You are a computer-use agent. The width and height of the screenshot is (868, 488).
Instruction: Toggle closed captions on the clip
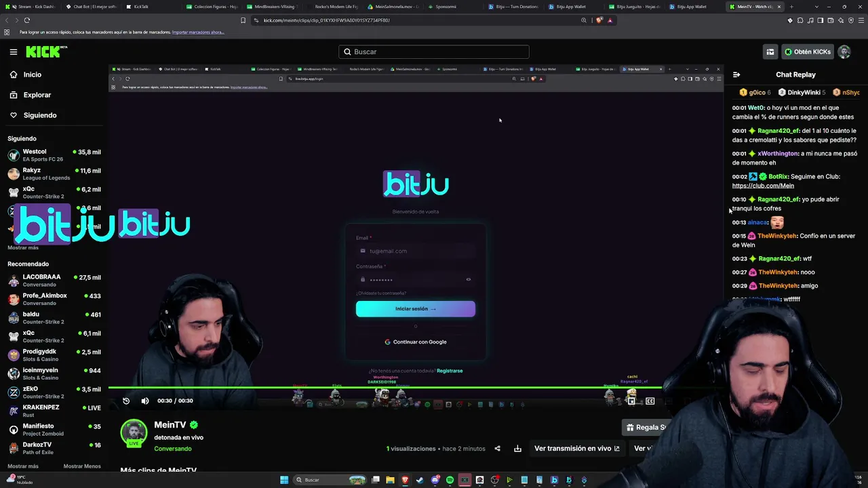pyautogui.click(x=650, y=401)
